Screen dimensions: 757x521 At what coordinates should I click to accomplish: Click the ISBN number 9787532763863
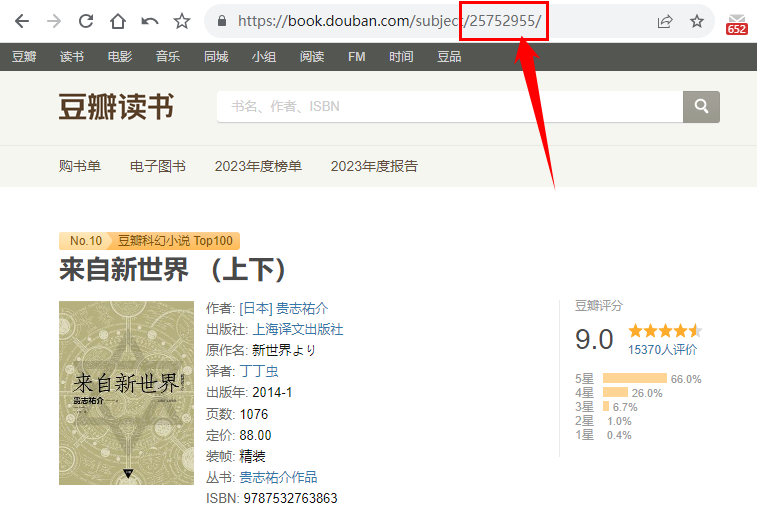click(290, 498)
